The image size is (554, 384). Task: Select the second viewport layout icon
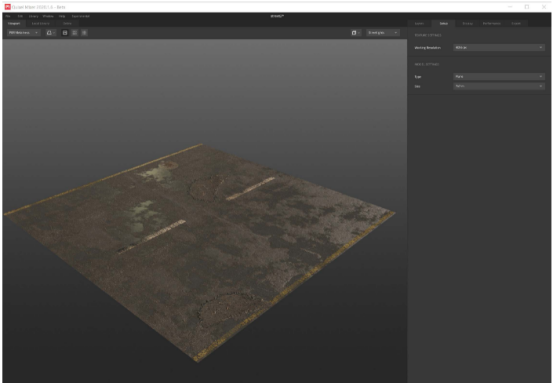pyautogui.click(x=75, y=33)
